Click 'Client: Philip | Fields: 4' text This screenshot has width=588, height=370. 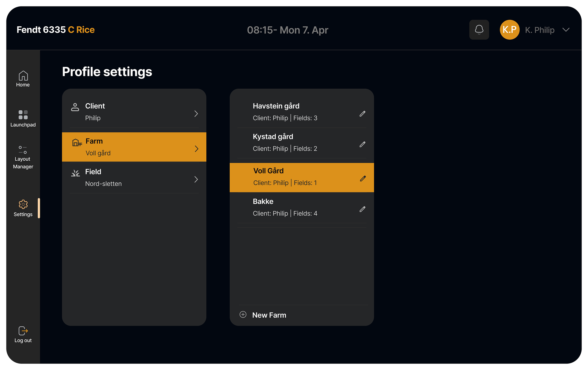(285, 214)
